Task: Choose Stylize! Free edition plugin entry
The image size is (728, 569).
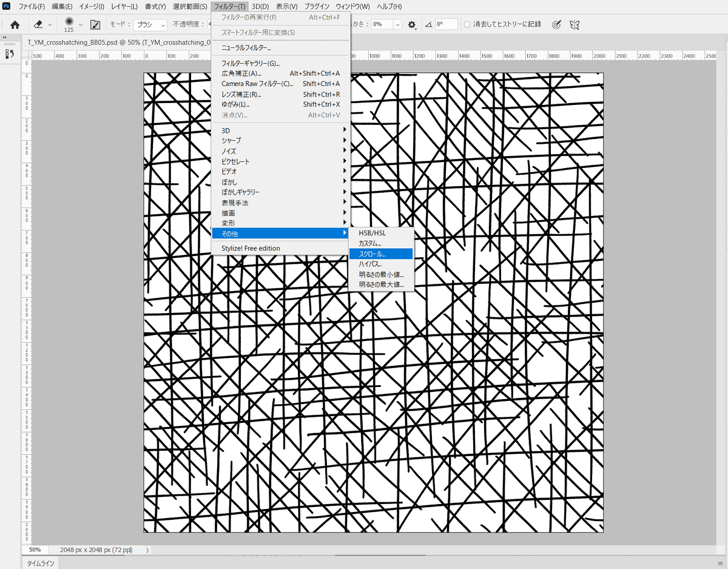Action: pos(281,248)
